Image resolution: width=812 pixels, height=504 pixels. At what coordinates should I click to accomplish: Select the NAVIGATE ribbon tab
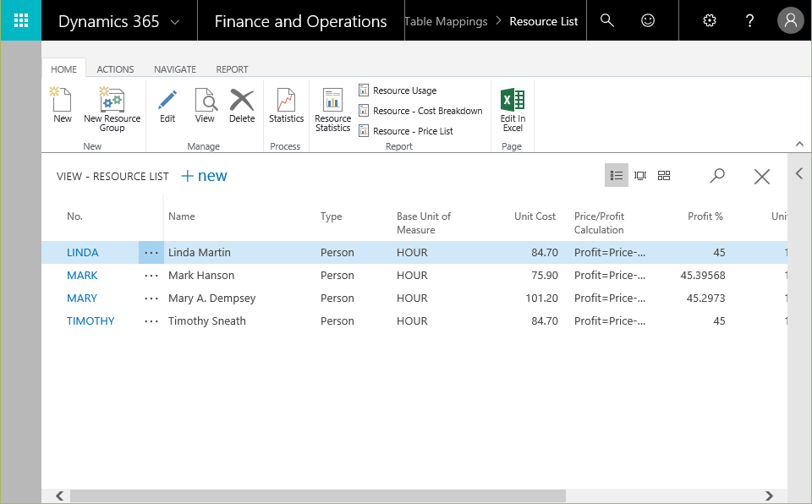175,69
